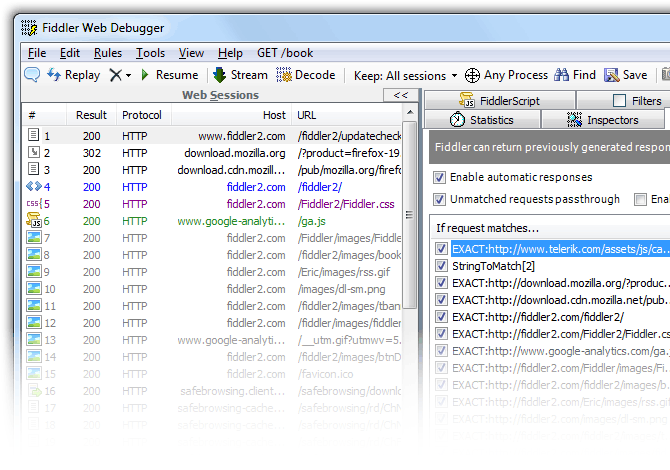Viewport: 670px width, 470px height.
Task: Select the /fiddler2/updatecheck session row URL
Action: point(350,136)
